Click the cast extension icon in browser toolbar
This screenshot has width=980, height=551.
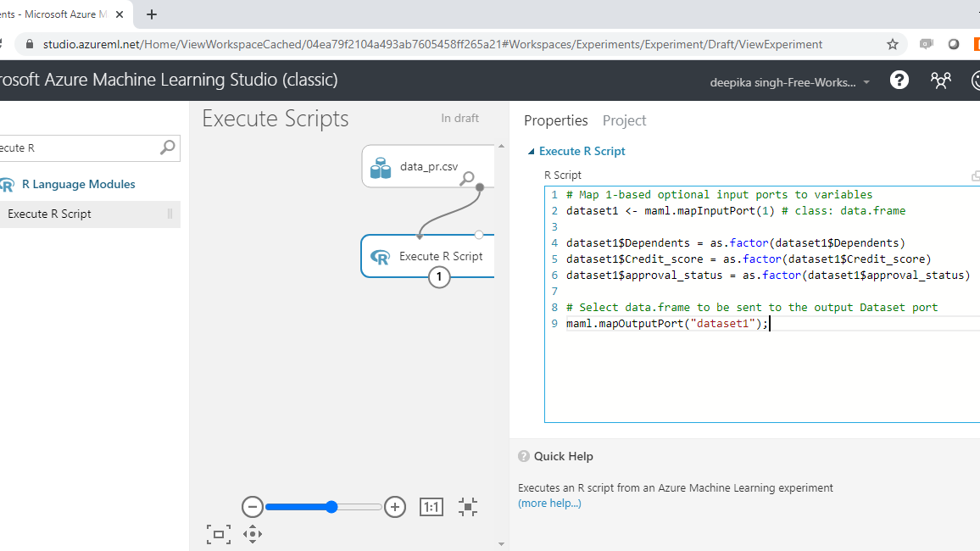[x=927, y=44]
